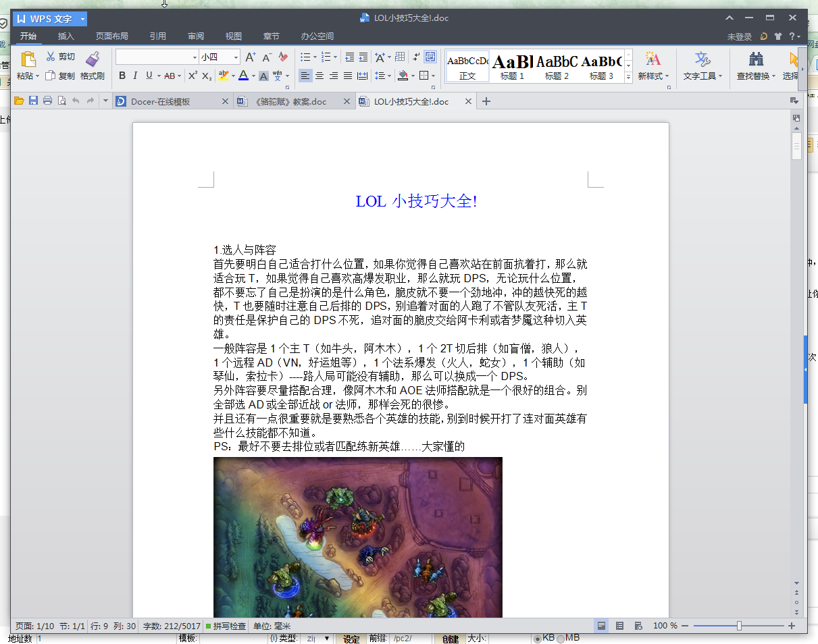Toggle subscript X₂ formatting
Viewport: 818px width, 644px height.
click(x=207, y=76)
